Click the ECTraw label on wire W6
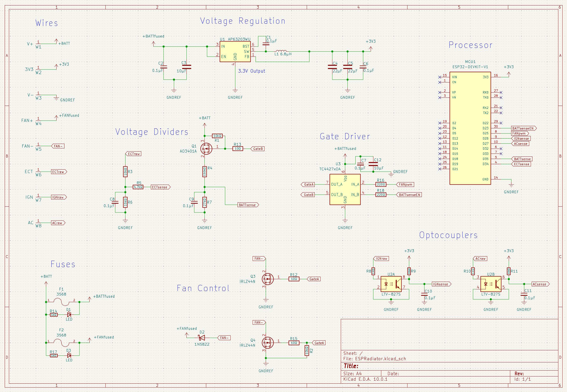Image resolution: width=567 pixels, height=392 pixels. click(x=59, y=172)
